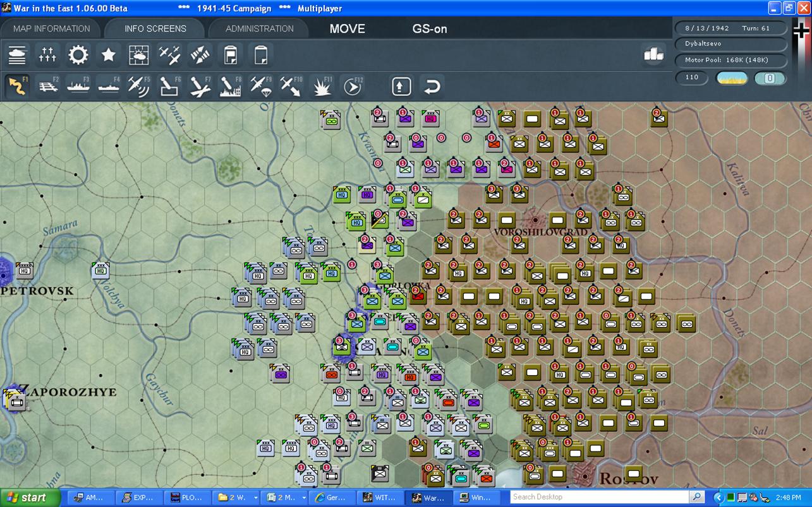This screenshot has width=812, height=507.
Task: Click the F12 end turn icon
Action: 353,86
